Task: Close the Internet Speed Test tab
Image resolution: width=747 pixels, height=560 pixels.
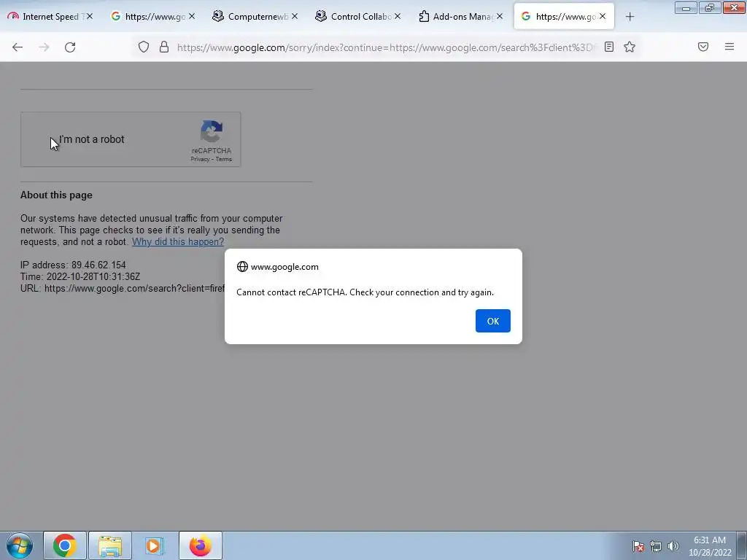Action: coord(89,16)
